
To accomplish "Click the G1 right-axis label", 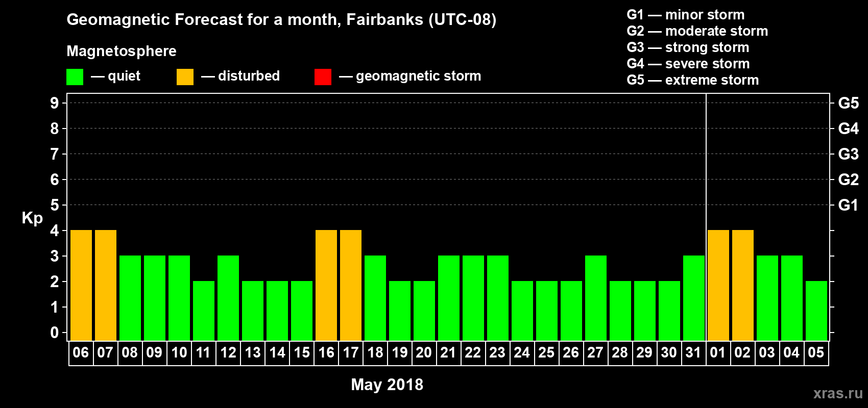I will [x=849, y=205].
